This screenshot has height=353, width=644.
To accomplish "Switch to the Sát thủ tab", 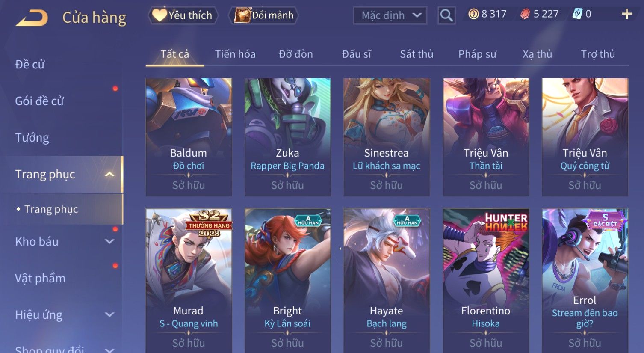I will point(417,54).
